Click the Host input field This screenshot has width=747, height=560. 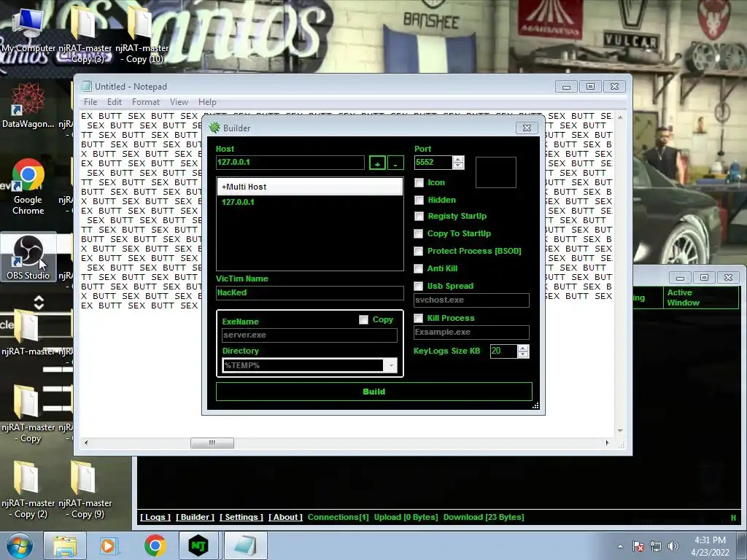pos(290,163)
